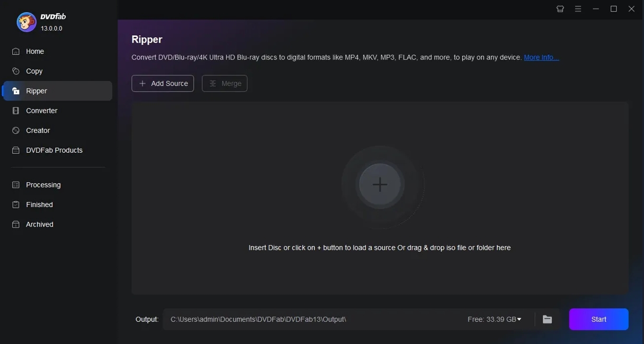Click the Merge button
This screenshot has height=344, width=644.
pos(225,83)
